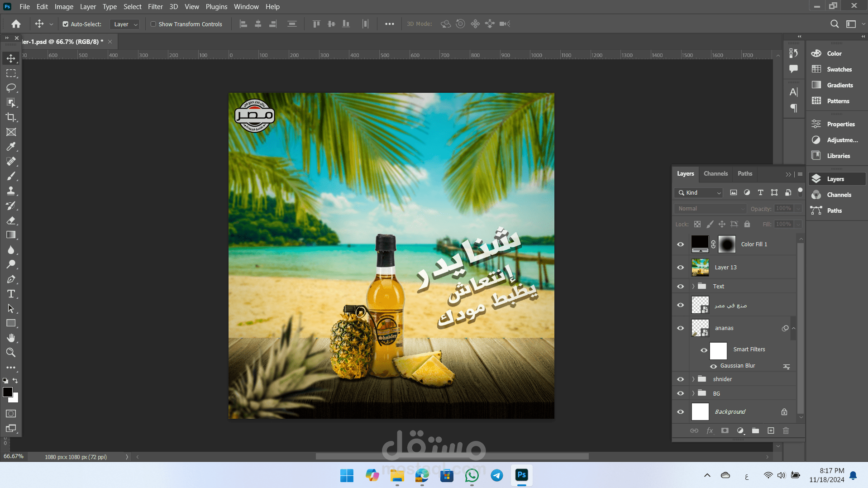Hide Layer 13 visibility
Viewport: 868px width, 488px height.
click(680, 268)
